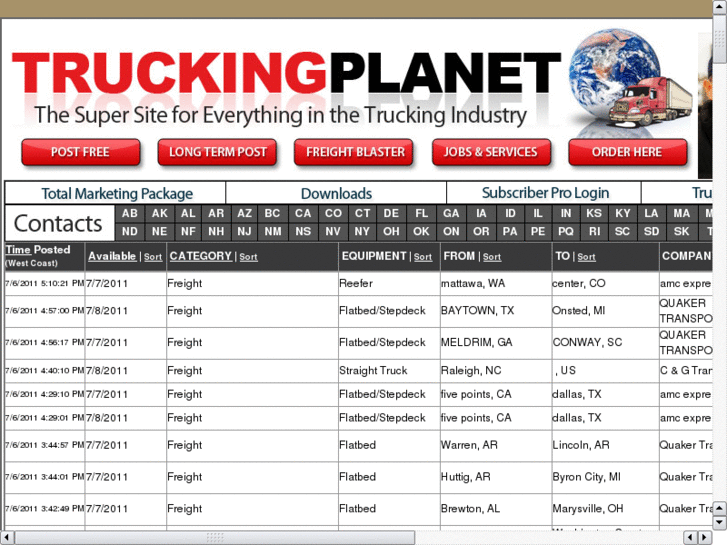
Task: Click the 'mattawa, WA' cell
Action: tap(495, 283)
